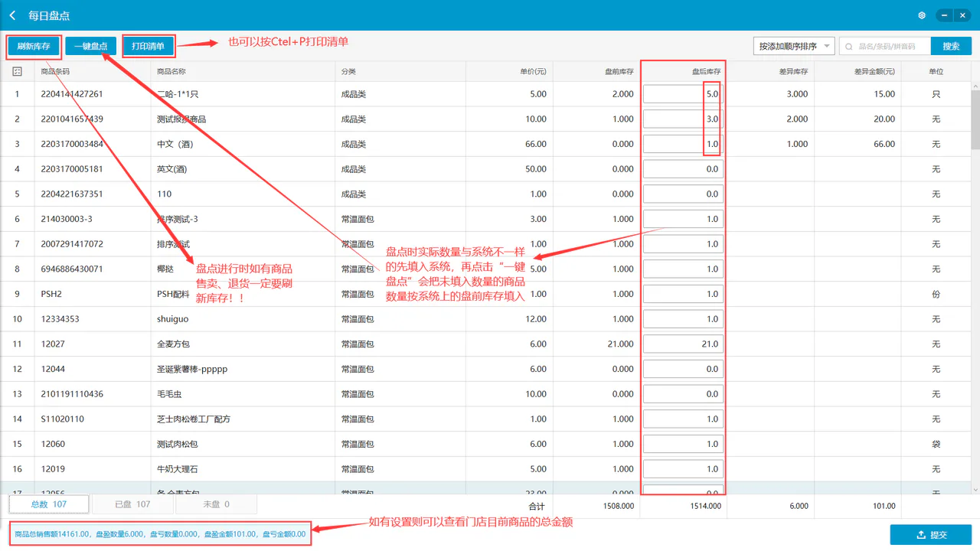The height and width of the screenshot is (551, 980).
Task: Edit 盘后库存 field for 二哈-1*1只
Action: tap(683, 94)
